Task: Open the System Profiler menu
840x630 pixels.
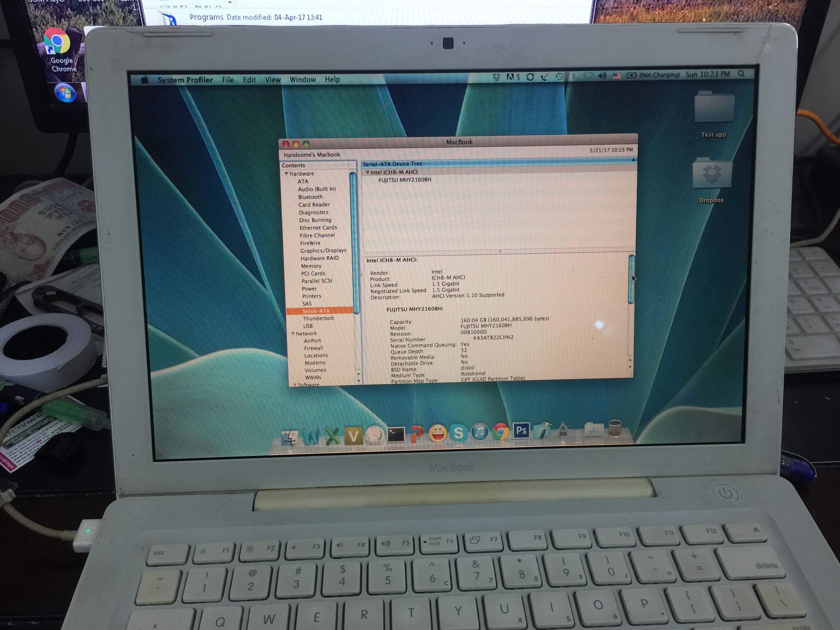Action: click(185, 80)
